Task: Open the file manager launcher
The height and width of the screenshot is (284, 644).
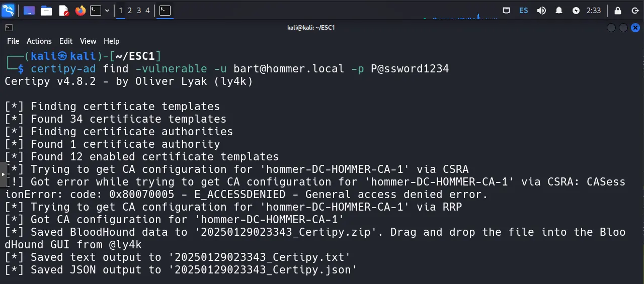Action: pyautogui.click(x=46, y=11)
